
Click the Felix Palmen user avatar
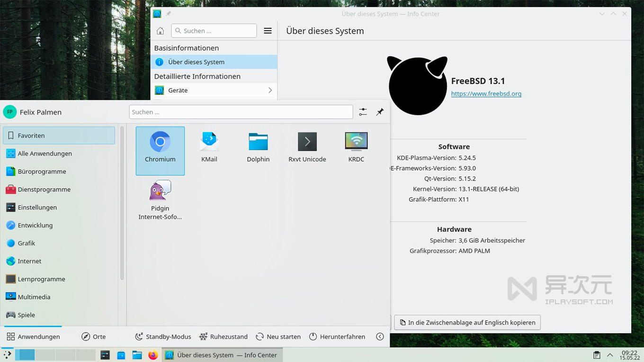9,112
